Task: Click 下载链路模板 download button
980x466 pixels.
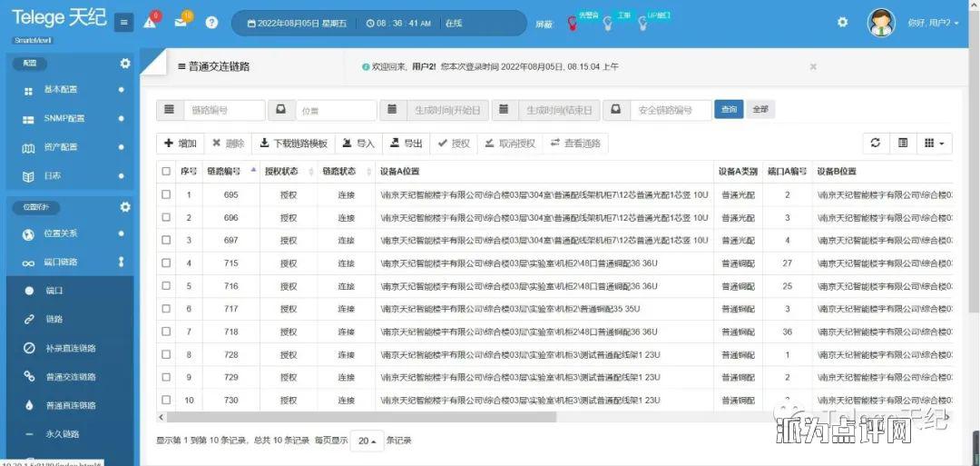Action: click(x=294, y=144)
